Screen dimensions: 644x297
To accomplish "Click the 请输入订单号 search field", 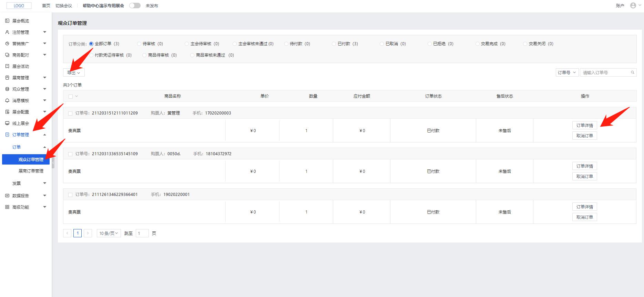I will [605, 72].
